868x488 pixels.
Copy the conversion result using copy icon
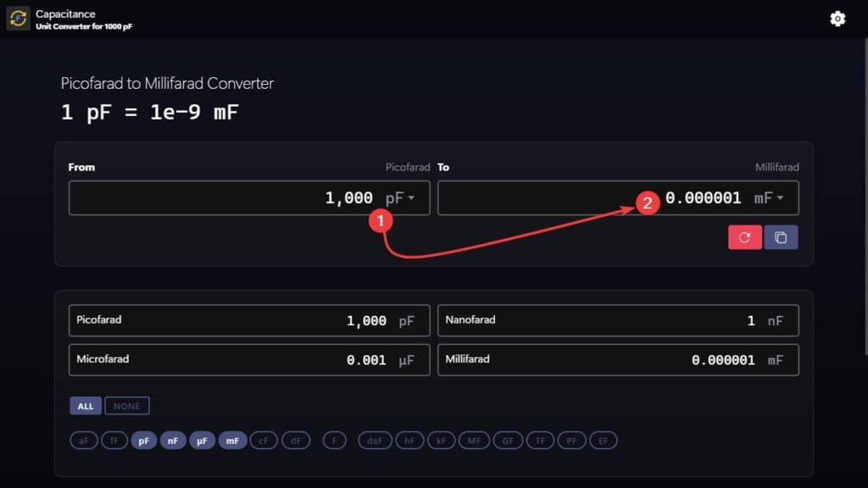point(781,237)
